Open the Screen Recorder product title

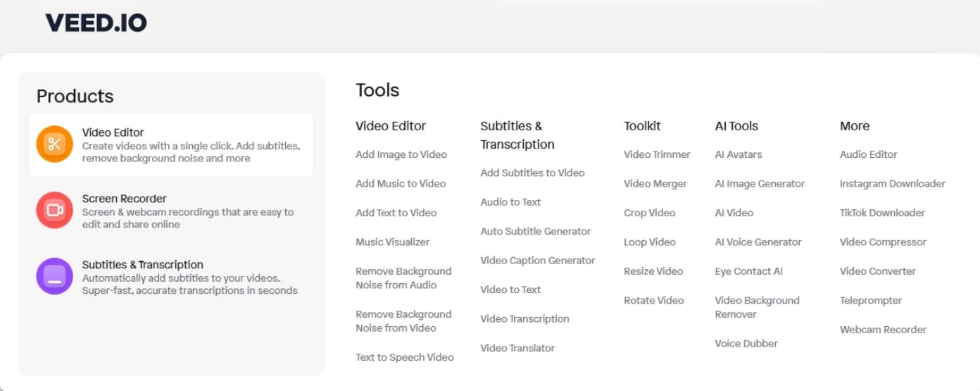[x=124, y=199]
